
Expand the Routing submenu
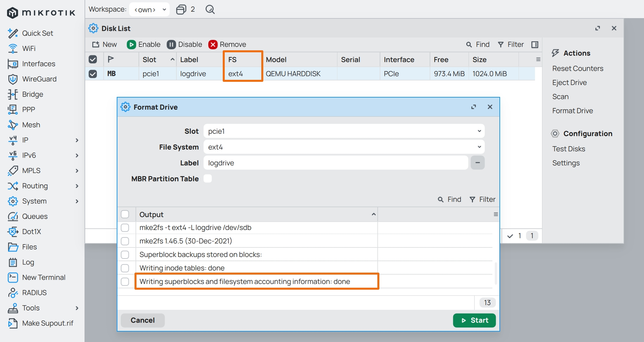[77, 186]
